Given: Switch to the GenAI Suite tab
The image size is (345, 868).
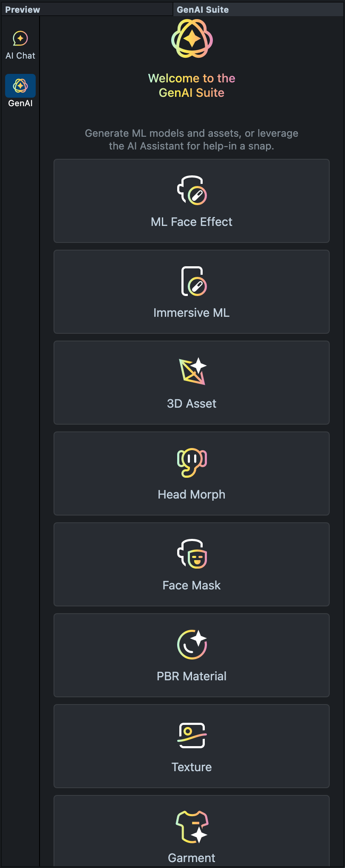Looking at the screenshot, I should pyautogui.click(x=203, y=10).
